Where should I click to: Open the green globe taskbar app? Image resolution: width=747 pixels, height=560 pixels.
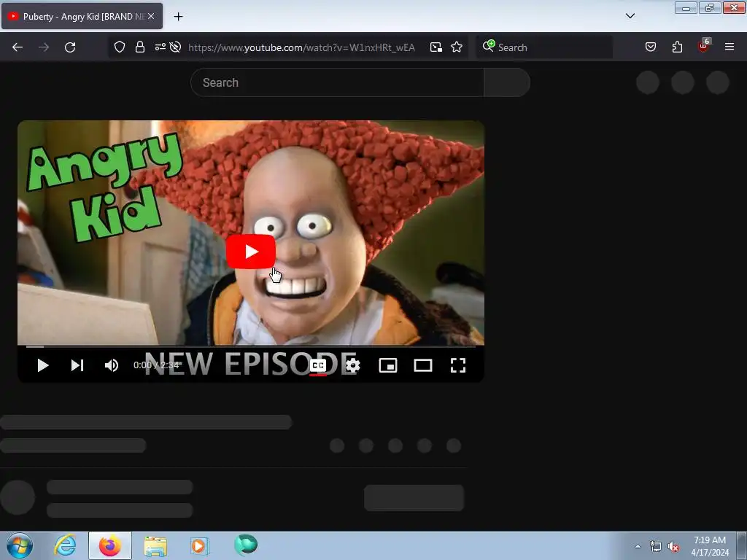click(x=246, y=545)
